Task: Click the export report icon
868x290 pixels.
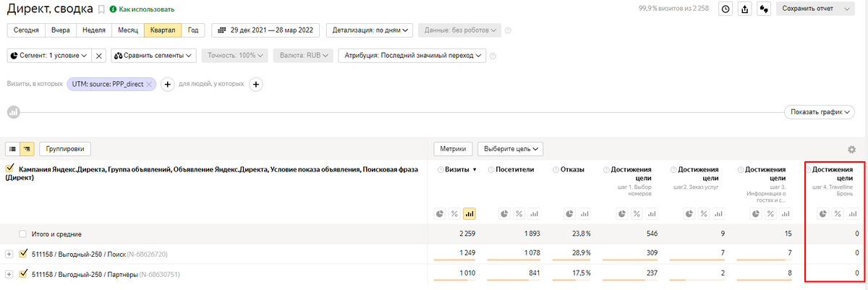Action: [744, 9]
